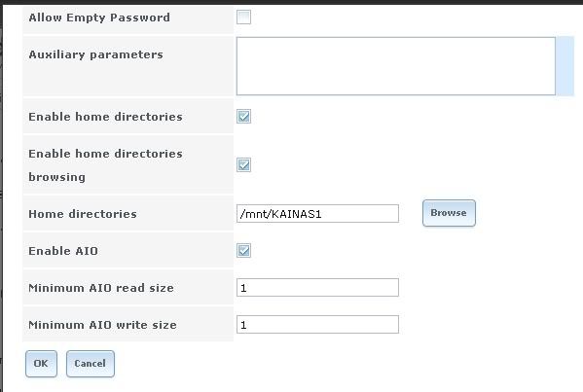
Task: Click the Home directories label
Action: pyautogui.click(x=83, y=214)
